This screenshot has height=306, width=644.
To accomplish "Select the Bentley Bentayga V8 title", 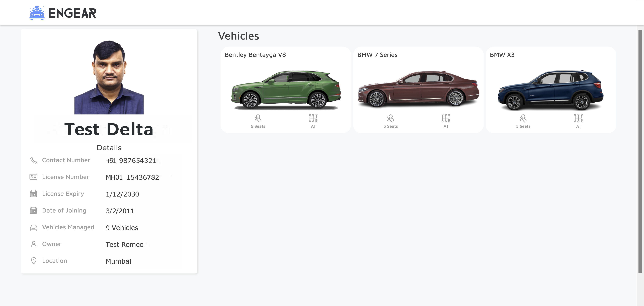I will pyautogui.click(x=255, y=55).
